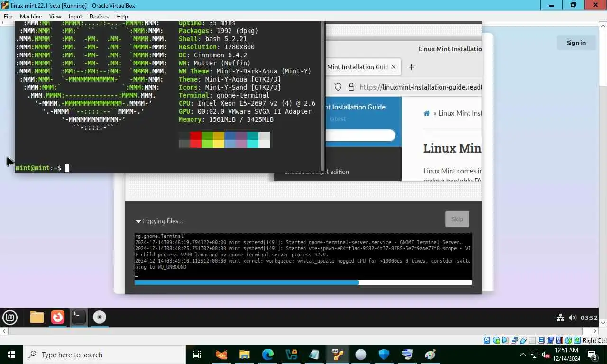Open Paint palette icon in Windows taskbar
Viewport: 607px width, 364px height.
[431, 355]
